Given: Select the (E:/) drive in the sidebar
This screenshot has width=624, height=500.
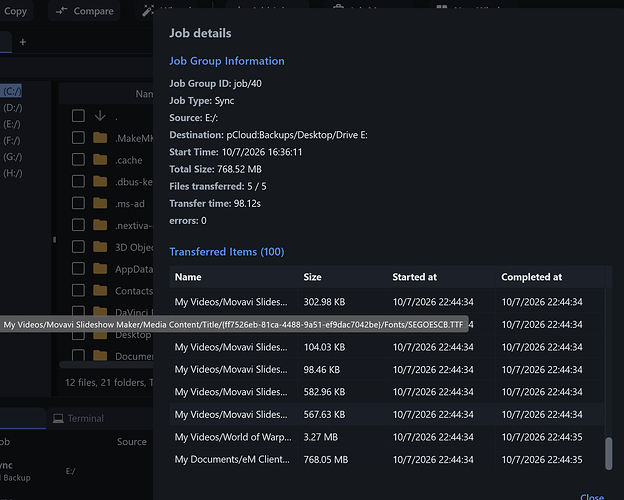Looking at the screenshot, I should 12,124.
